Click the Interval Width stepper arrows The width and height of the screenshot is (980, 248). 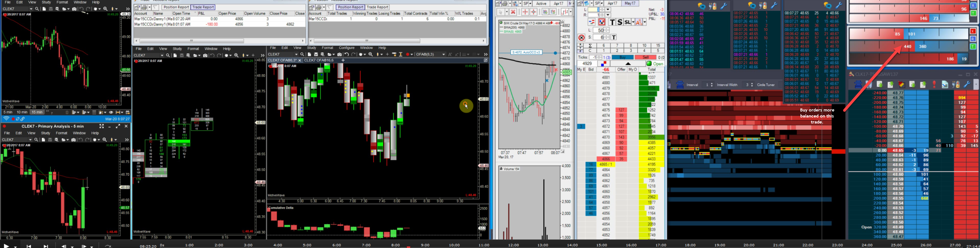point(752,85)
